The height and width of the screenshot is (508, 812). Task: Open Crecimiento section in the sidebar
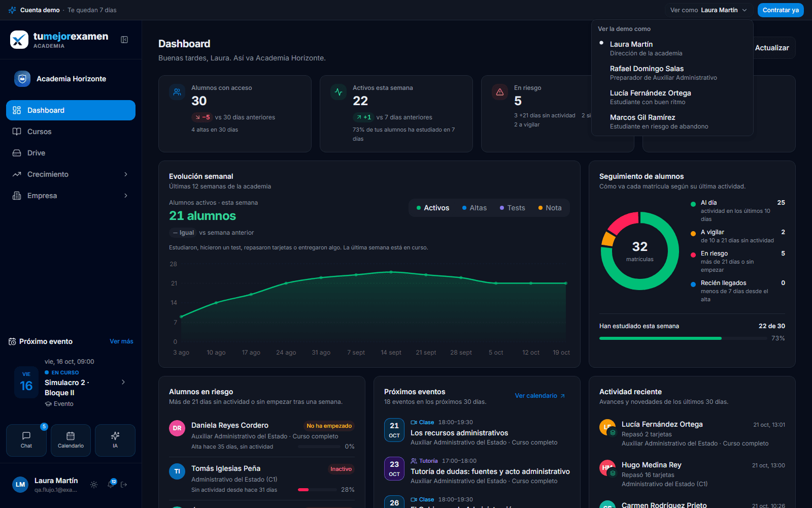(x=71, y=174)
